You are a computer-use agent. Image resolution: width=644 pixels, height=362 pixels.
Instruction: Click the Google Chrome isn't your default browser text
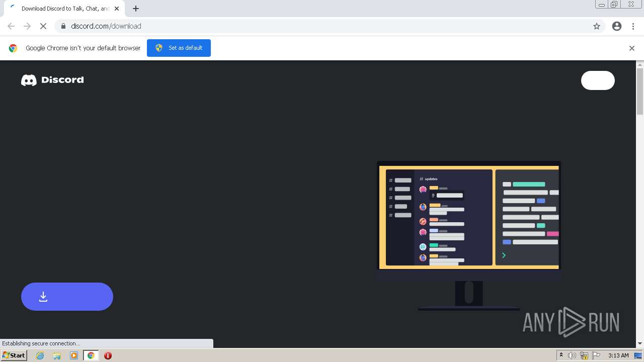click(x=83, y=48)
